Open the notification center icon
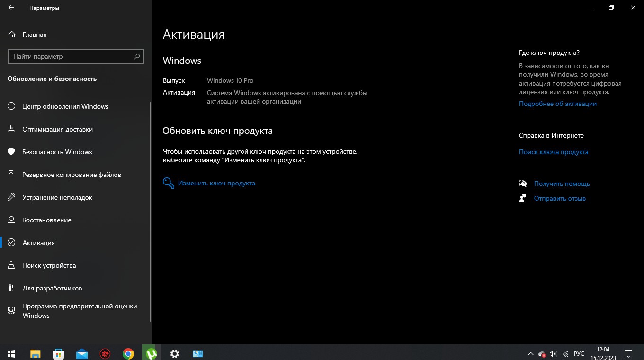 click(x=628, y=353)
